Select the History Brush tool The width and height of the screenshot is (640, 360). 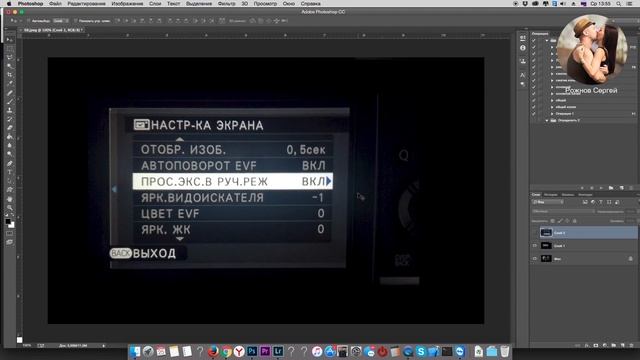[x=10, y=119]
